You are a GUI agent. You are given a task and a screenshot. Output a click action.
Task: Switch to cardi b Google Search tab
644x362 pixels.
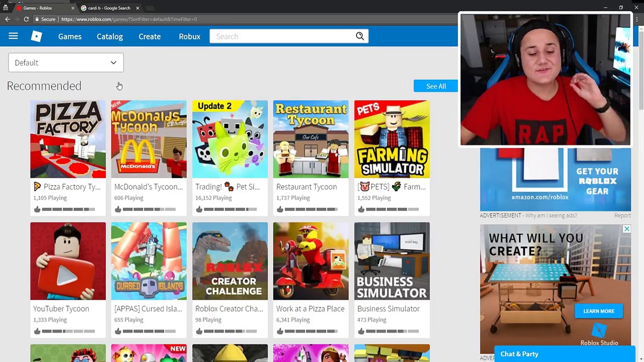click(x=109, y=8)
